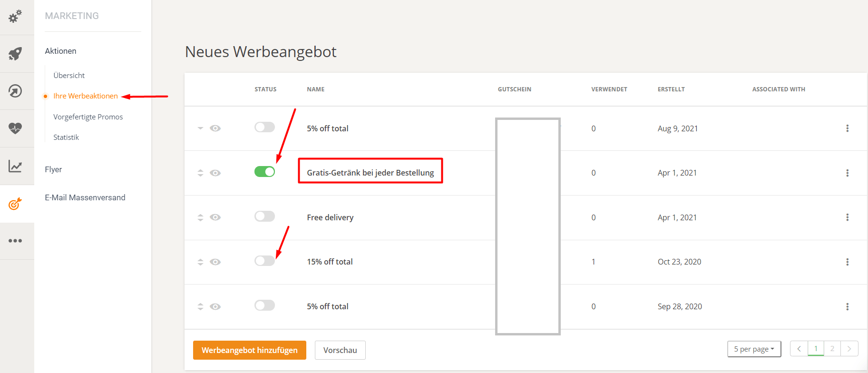Go to next page arrow

click(849, 349)
